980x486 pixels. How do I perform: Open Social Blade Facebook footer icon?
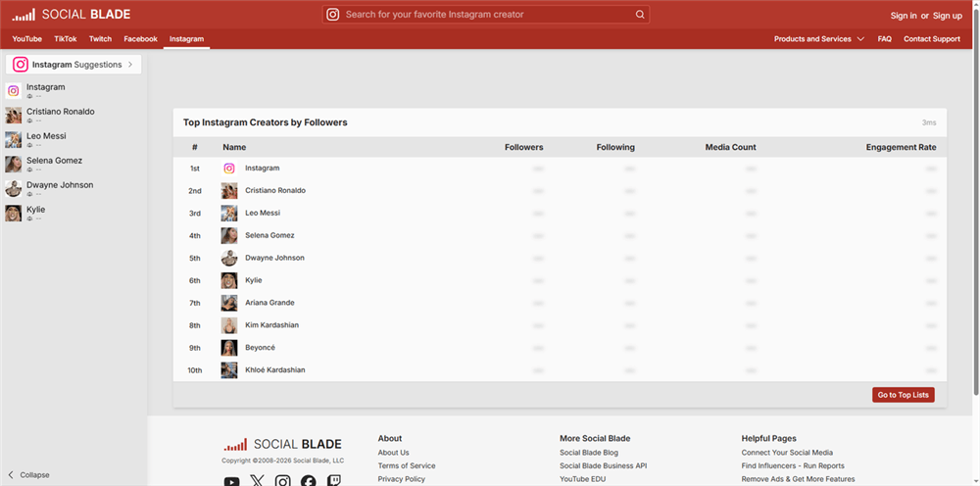[x=308, y=481]
